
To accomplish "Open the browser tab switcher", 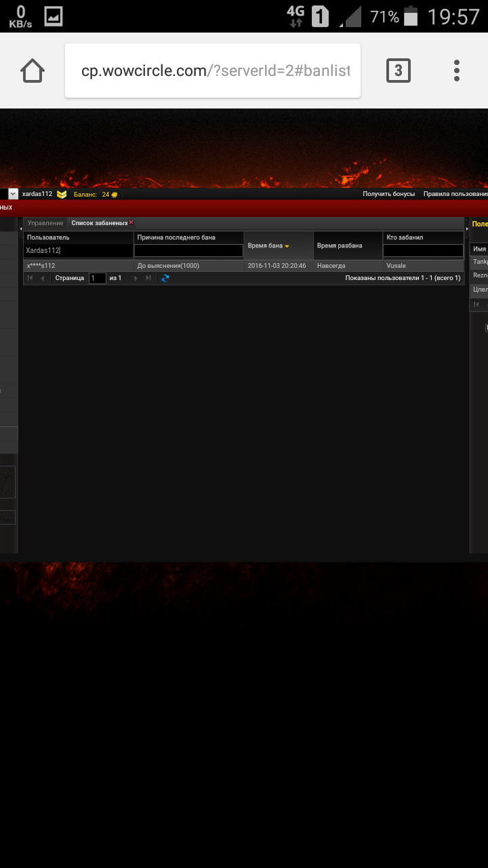I will tap(398, 71).
